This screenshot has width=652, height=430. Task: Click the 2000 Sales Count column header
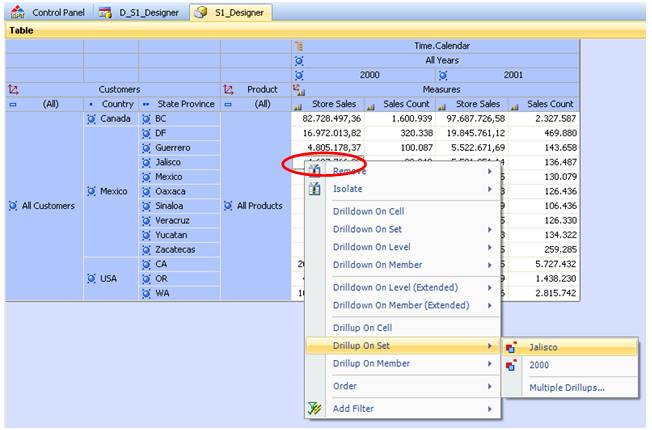point(400,104)
